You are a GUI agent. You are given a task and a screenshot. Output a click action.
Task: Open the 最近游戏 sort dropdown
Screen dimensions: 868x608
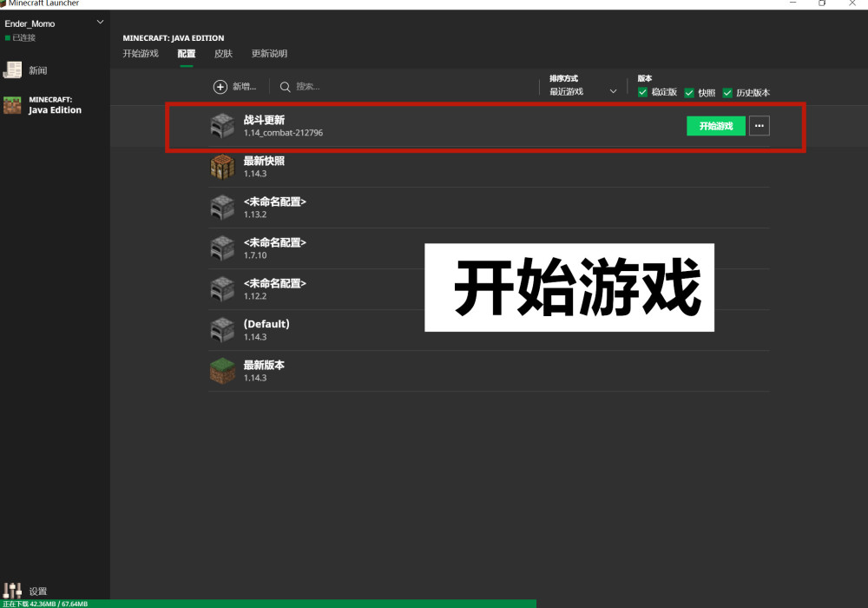583,91
